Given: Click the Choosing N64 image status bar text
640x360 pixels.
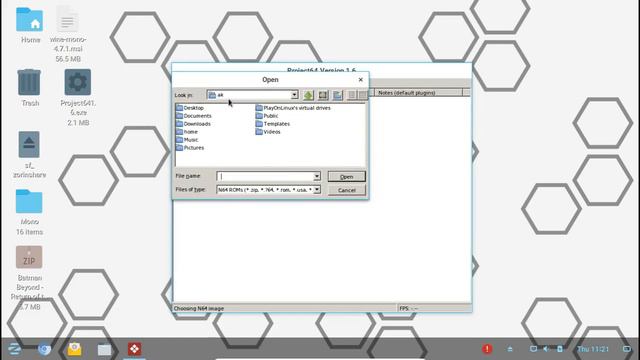Looking at the screenshot, I should click(199, 309).
